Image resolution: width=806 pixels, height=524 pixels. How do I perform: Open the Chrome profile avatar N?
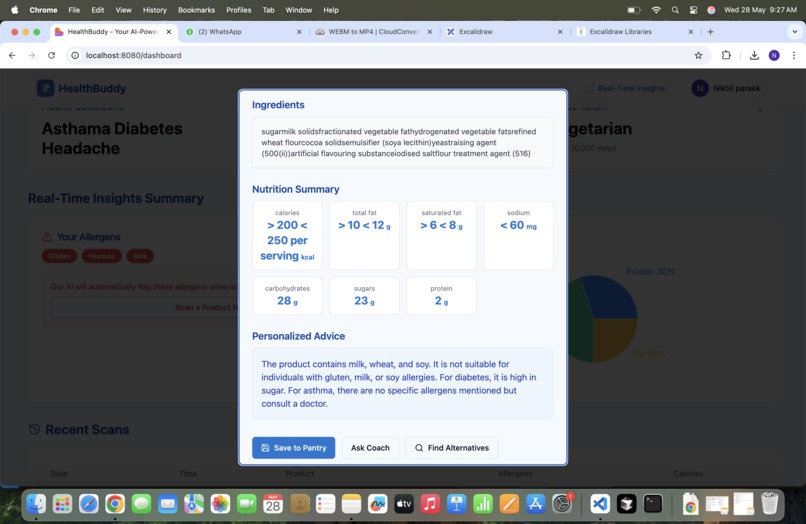pyautogui.click(x=774, y=55)
